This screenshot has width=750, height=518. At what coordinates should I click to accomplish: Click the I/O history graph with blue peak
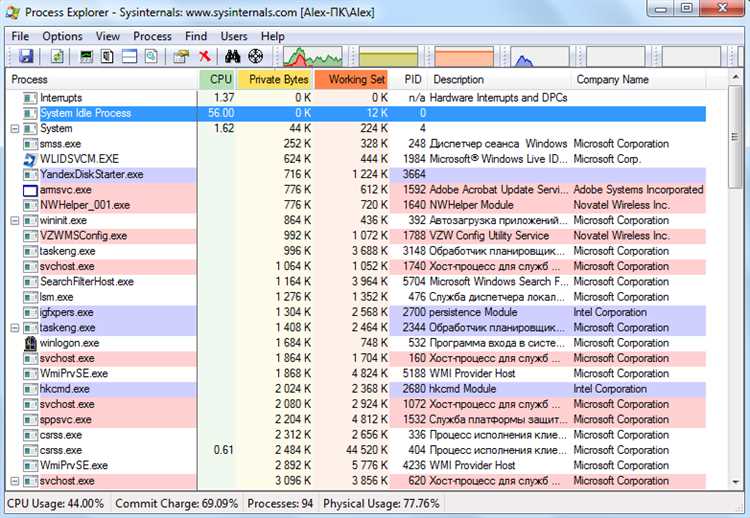pyautogui.click(x=540, y=56)
